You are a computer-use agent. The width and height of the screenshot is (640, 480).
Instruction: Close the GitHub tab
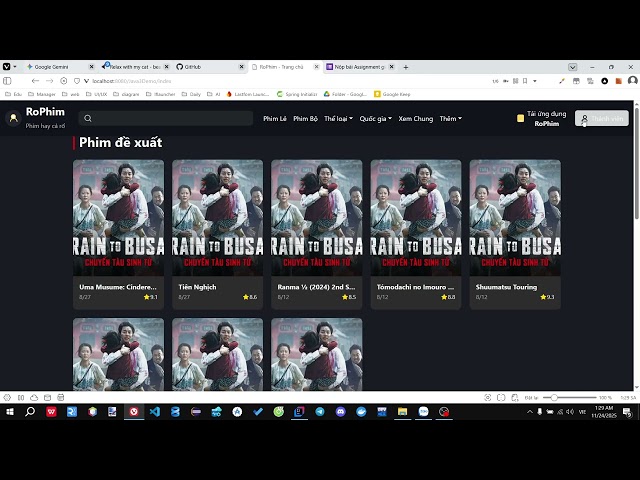click(241, 67)
